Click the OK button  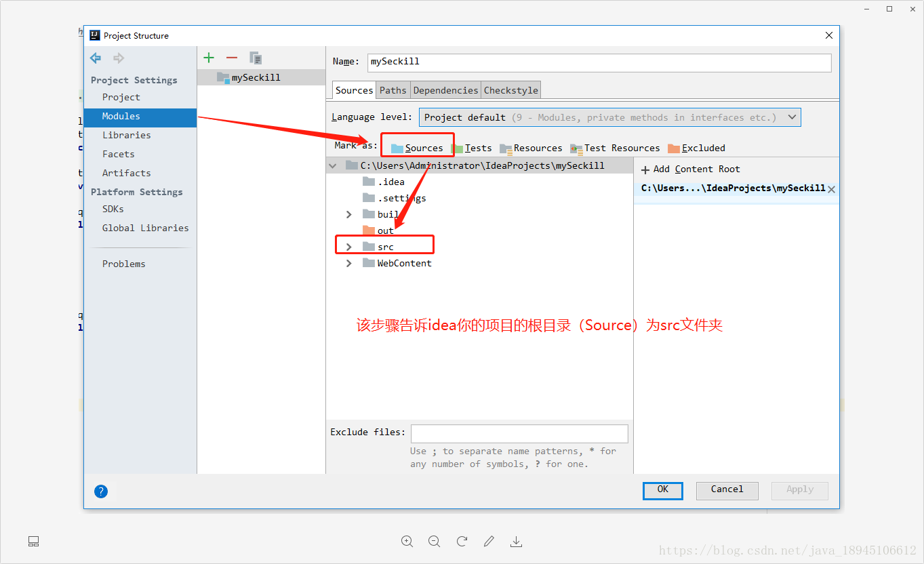663,490
